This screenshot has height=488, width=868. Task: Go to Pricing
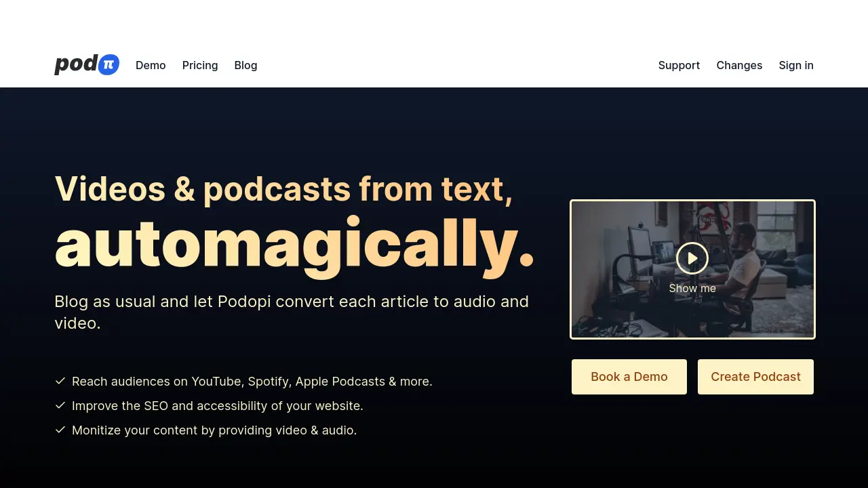200,65
